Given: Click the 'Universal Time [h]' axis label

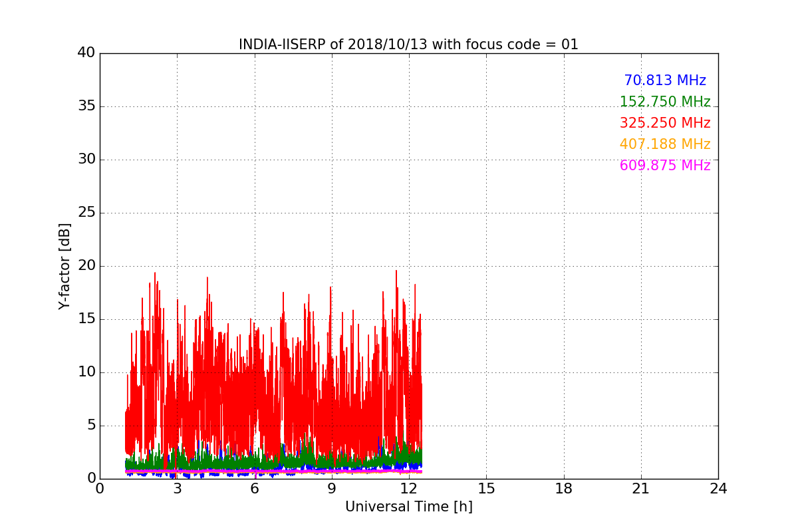Looking at the screenshot, I should (409, 507).
